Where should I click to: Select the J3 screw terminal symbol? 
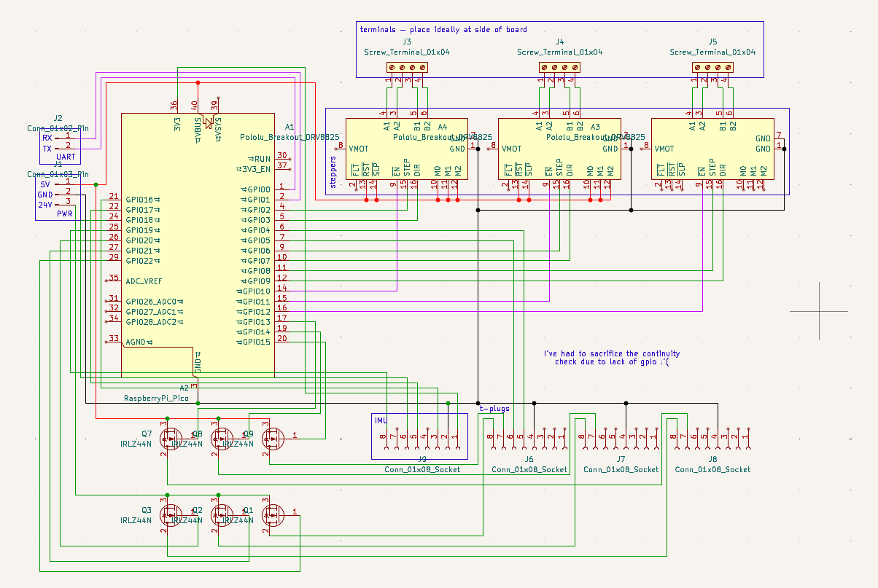coord(407,68)
